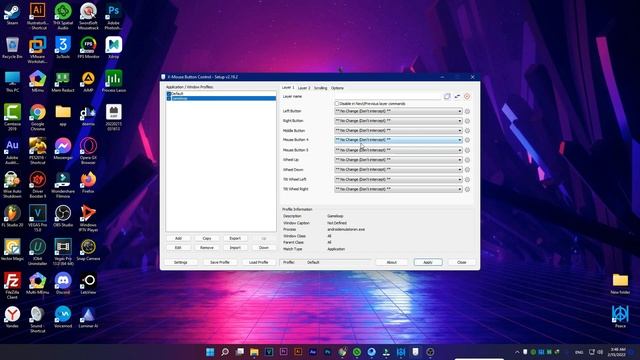
Task: Click the copy layer icon beside Layer name
Action: (447, 96)
